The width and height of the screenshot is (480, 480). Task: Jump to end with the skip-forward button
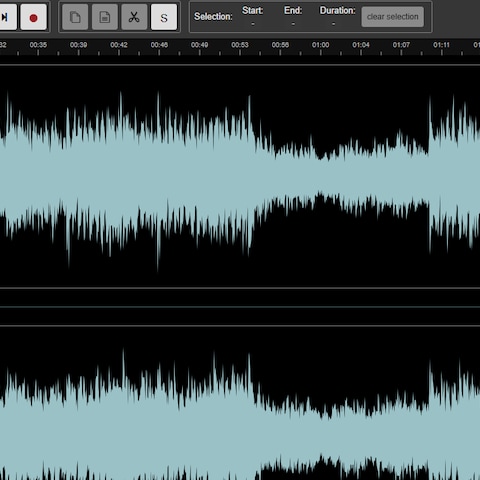click(x=7, y=17)
